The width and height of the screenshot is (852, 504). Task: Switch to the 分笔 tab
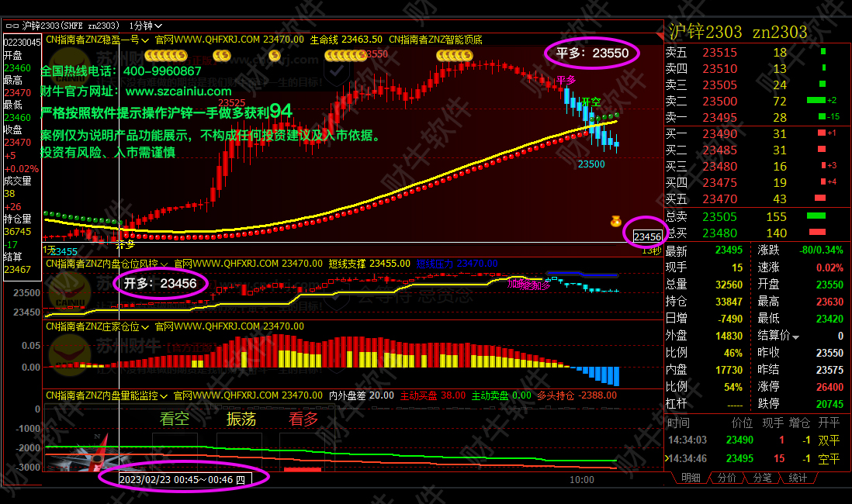[x=762, y=478]
